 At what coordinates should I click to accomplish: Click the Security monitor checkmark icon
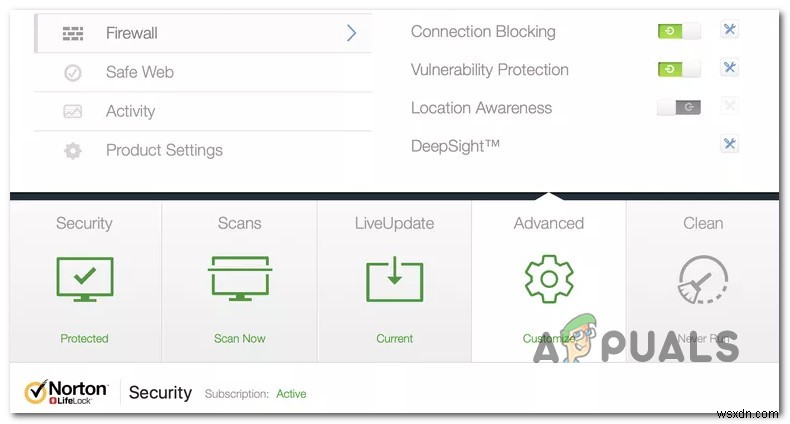coord(85,279)
